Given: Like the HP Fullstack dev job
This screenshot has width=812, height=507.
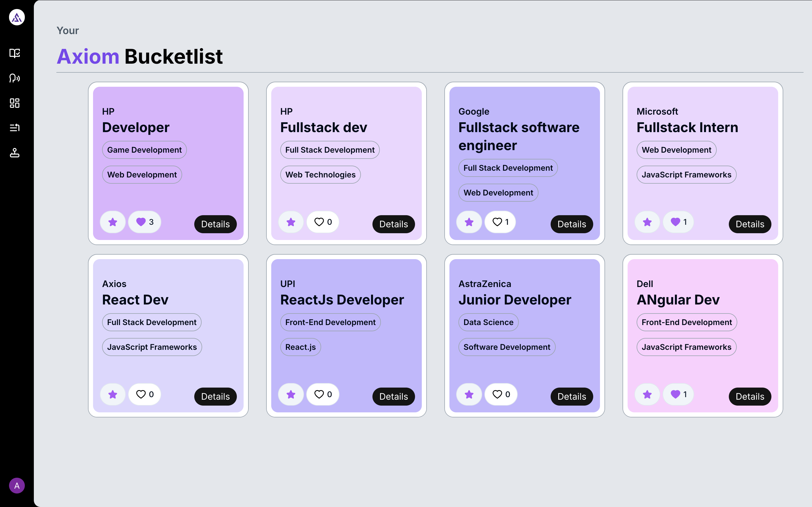Looking at the screenshot, I should tap(323, 222).
